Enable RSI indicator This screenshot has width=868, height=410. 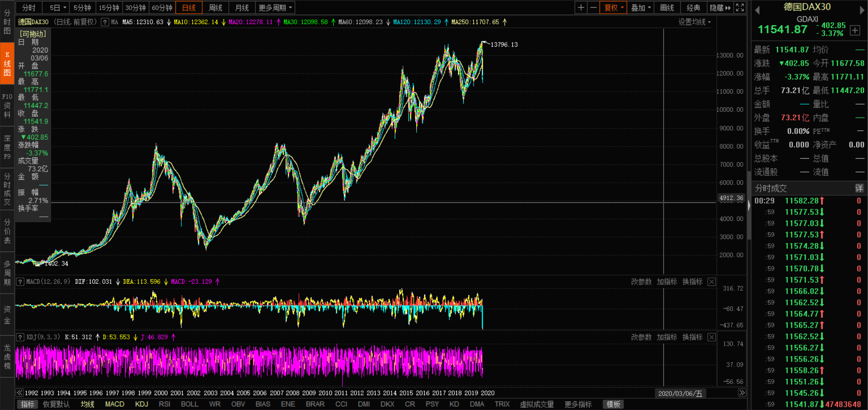pyautogui.click(x=165, y=404)
